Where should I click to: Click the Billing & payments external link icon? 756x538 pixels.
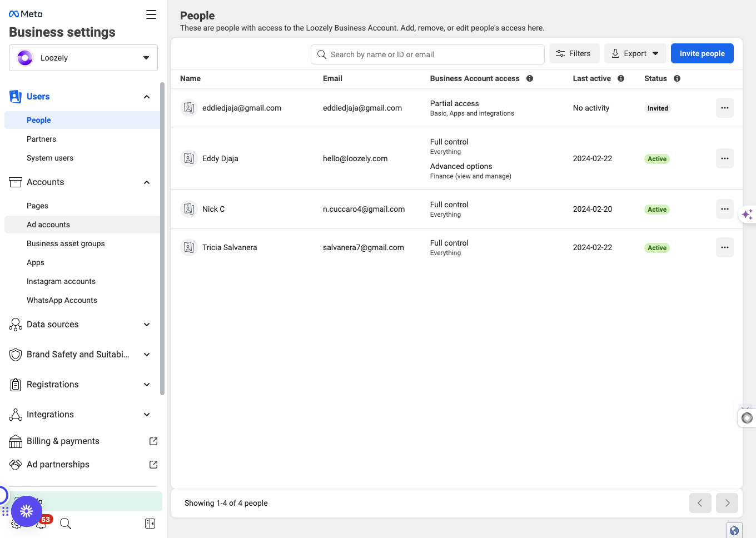tap(153, 441)
